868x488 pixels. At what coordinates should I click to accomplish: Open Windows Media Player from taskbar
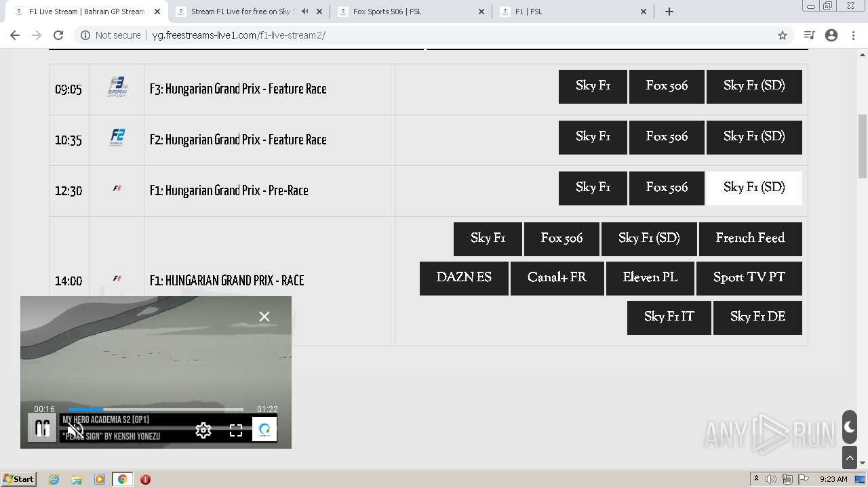100,479
